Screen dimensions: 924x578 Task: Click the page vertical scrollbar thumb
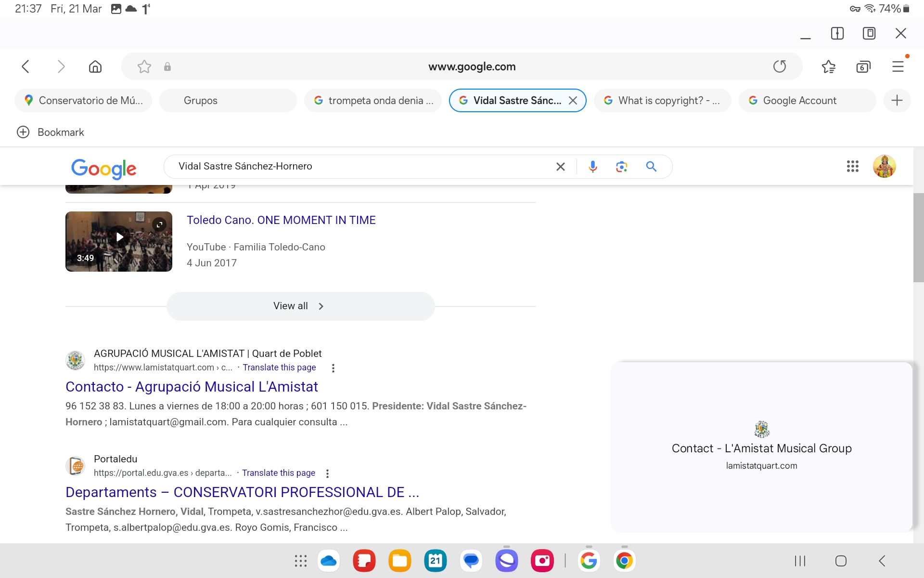pos(918,237)
